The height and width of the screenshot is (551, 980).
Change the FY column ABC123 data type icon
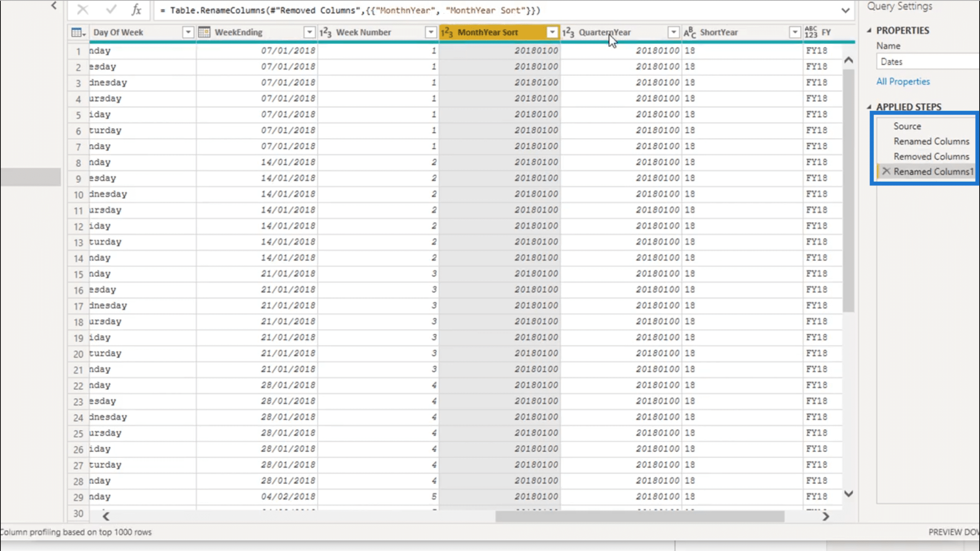(811, 32)
